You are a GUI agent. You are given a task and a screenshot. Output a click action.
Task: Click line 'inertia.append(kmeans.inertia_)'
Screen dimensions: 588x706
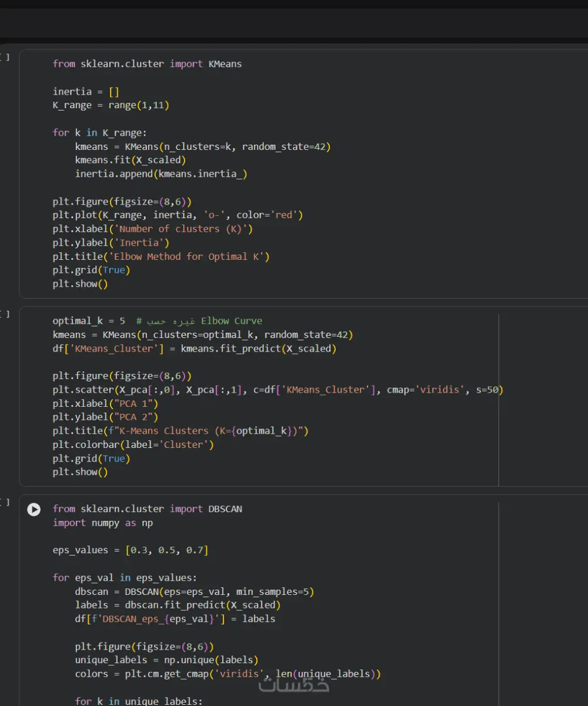coord(161,173)
